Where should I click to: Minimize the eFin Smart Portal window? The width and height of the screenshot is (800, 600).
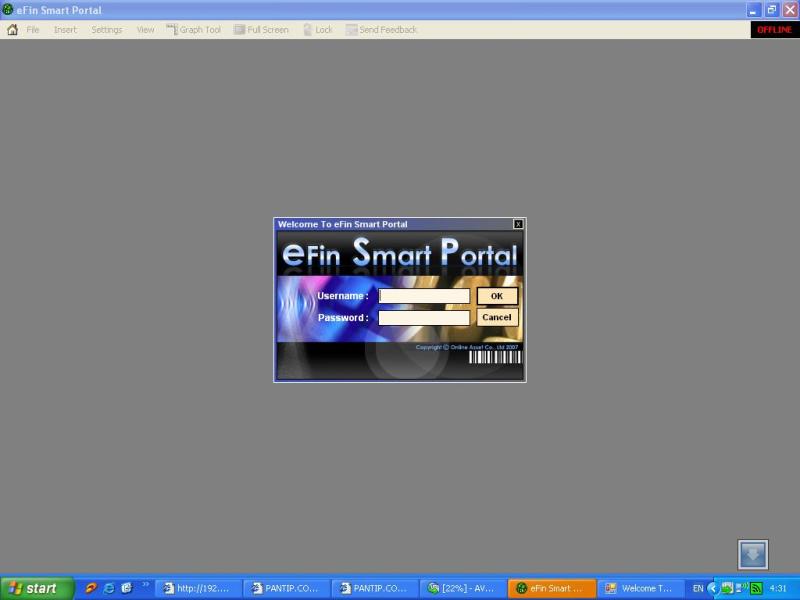[x=753, y=10]
